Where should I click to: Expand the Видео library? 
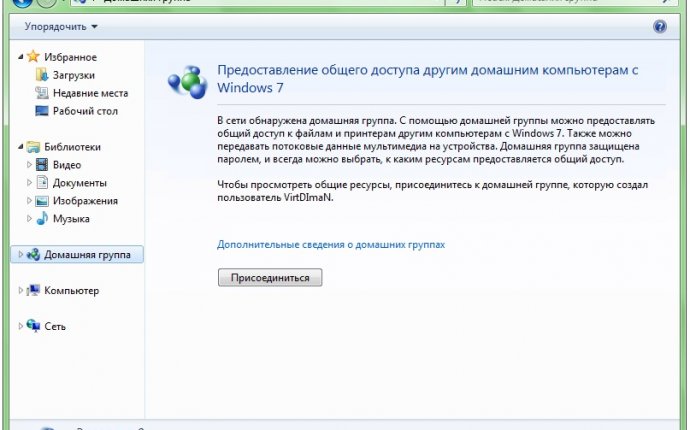29,165
